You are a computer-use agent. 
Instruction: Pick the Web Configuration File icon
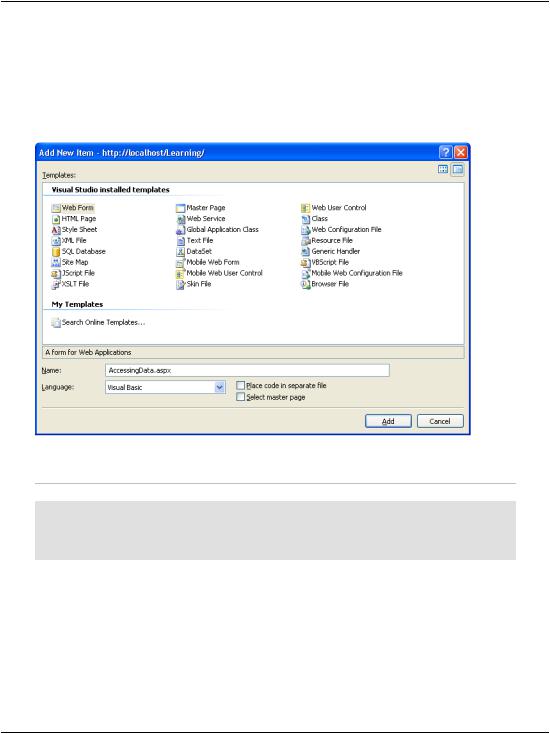pos(306,229)
